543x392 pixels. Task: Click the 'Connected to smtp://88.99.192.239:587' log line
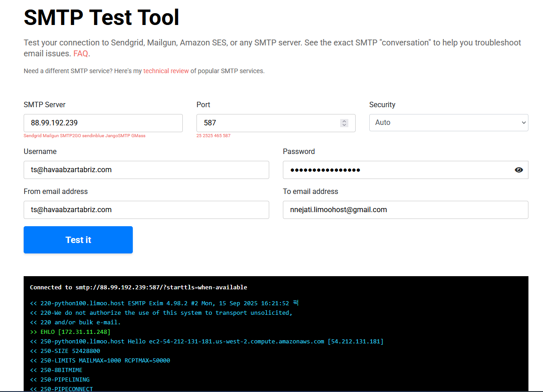139,287
